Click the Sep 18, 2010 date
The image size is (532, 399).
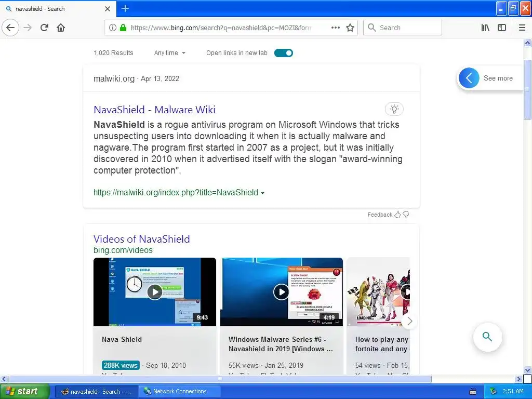pos(166,365)
